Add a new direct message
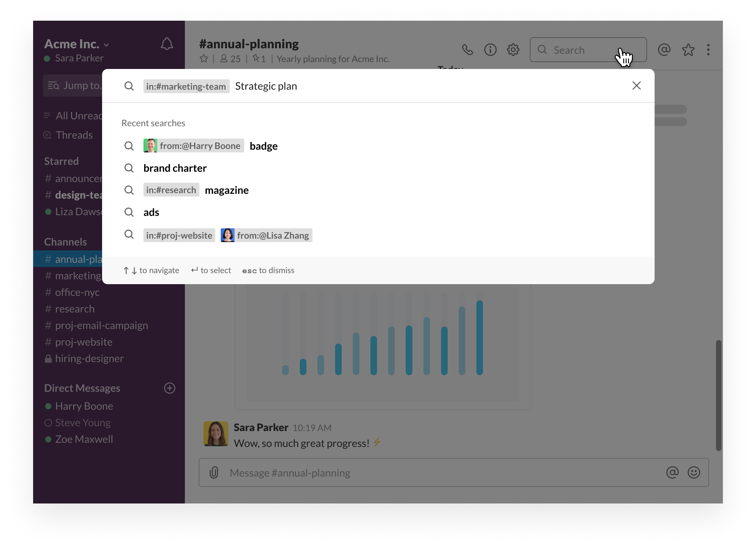The height and width of the screenshot is (549, 756). pos(169,388)
